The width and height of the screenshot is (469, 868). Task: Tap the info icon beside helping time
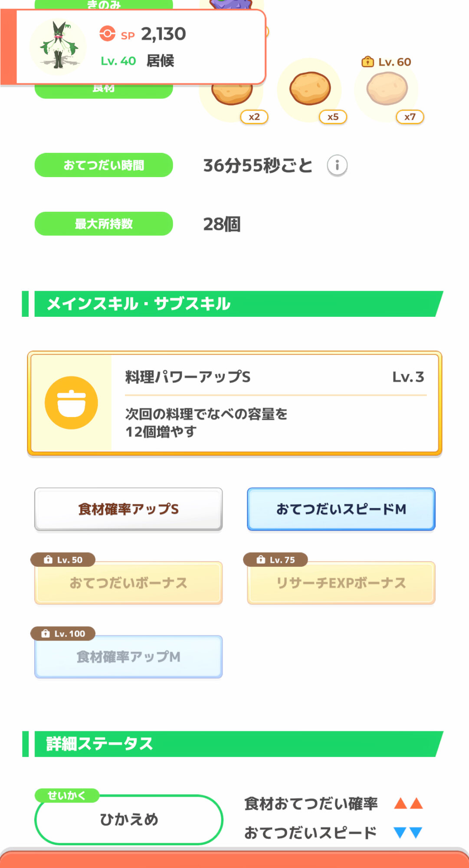[337, 165]
